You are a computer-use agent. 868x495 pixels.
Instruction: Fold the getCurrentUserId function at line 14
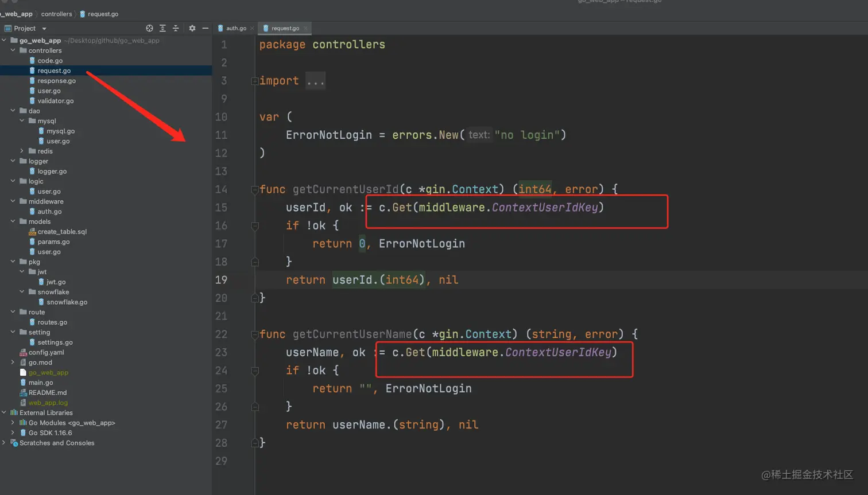(254, 189)
